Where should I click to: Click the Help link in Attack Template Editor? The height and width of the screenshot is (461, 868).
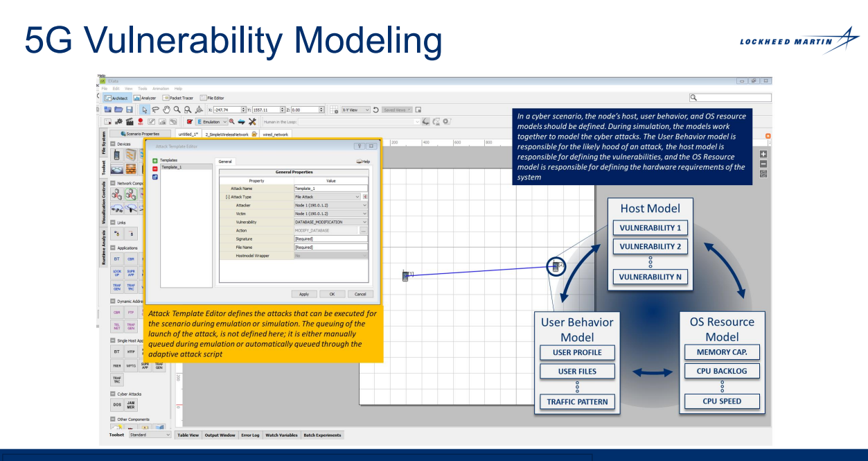pos(364,162)
